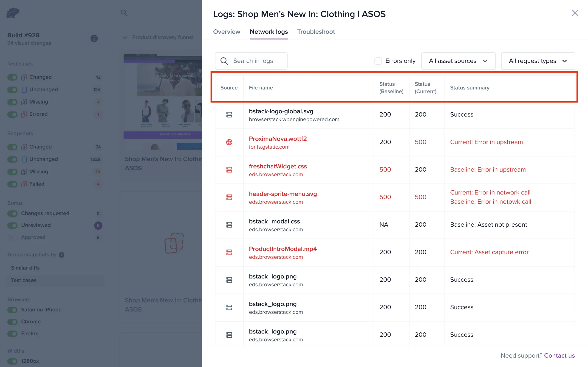Open the All request types dropdown
The width and height of the screenshot is (588, 367).
[538, 61]
